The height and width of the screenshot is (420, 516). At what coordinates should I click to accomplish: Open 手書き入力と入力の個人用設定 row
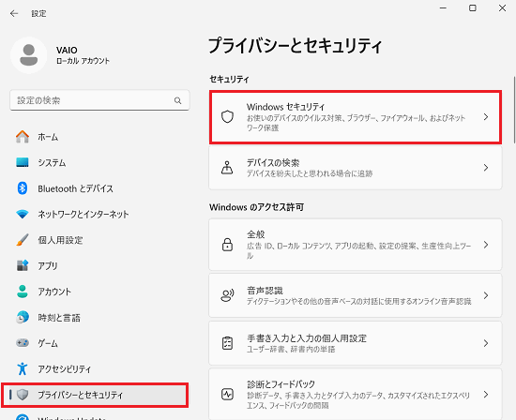356,343
